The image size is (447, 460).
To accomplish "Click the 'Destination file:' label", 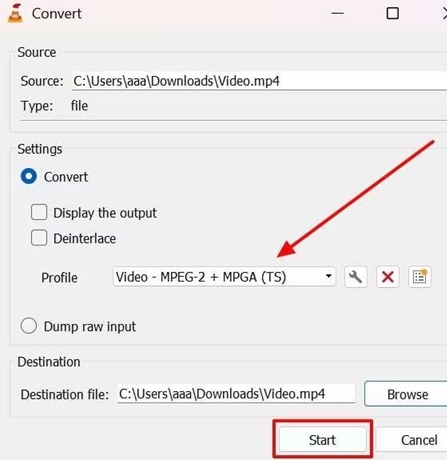I will point(65,394).
